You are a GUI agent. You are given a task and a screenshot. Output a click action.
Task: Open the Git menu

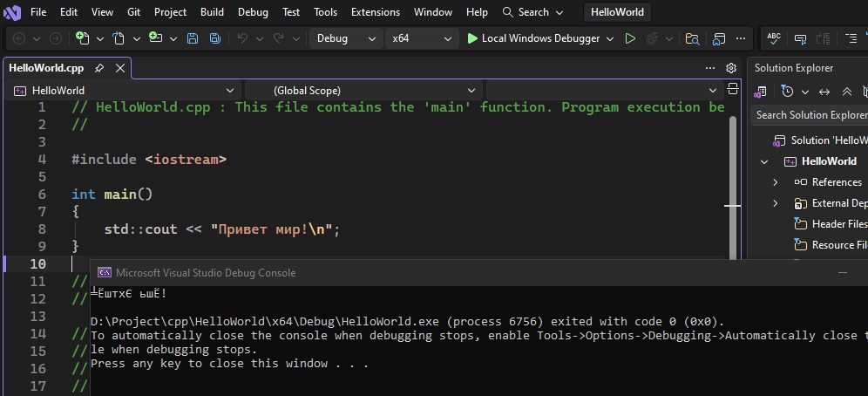pos(133,11)
